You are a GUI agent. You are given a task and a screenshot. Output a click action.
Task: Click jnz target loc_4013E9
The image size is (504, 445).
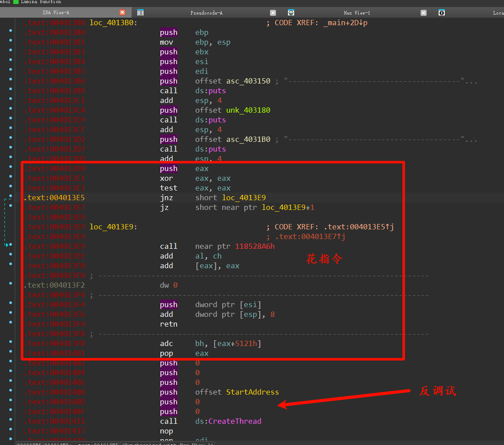point(244,198)
